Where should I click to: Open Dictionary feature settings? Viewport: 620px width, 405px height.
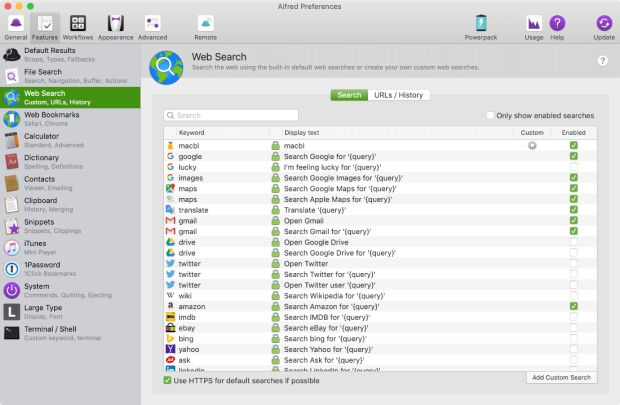point(70,161)
